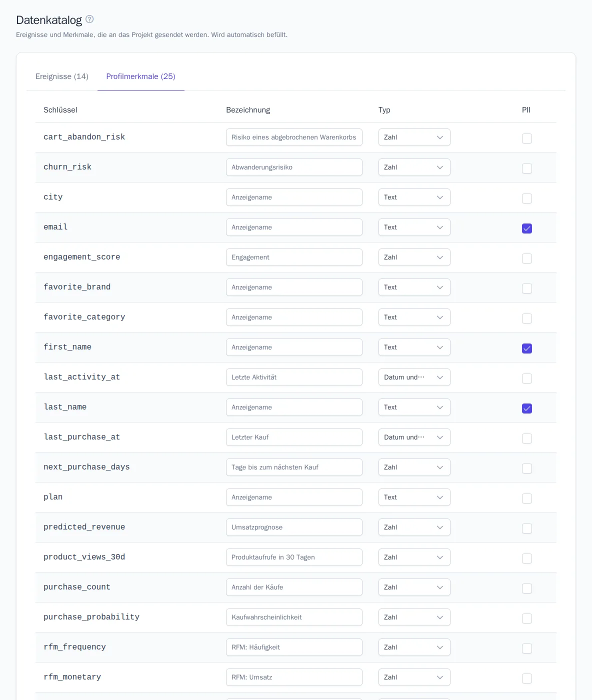The height and width of the screenshot is (700, 592).
Task: Edit the label field for churn_risk
Action: coord(294,167)
